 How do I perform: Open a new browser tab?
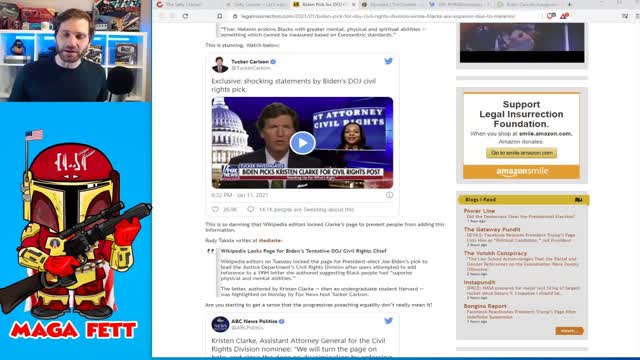[569, 4]
